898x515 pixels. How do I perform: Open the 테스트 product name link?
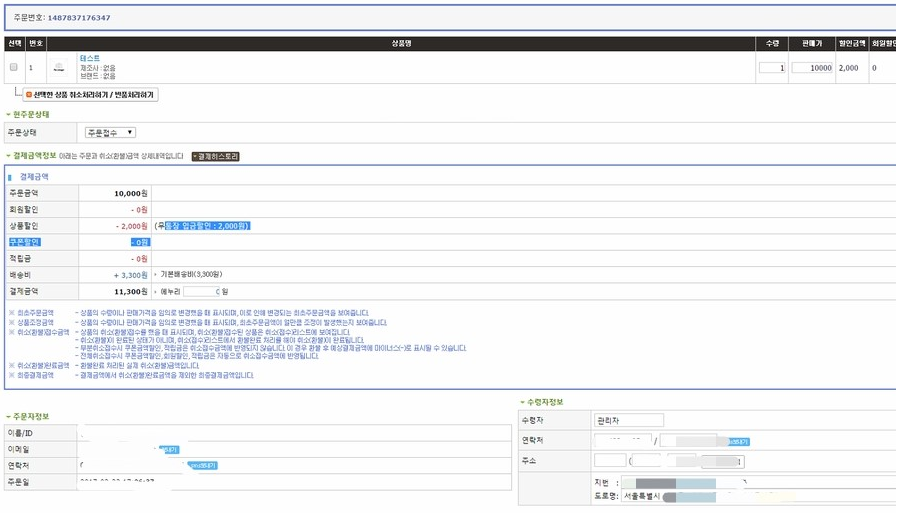[90, 58]
